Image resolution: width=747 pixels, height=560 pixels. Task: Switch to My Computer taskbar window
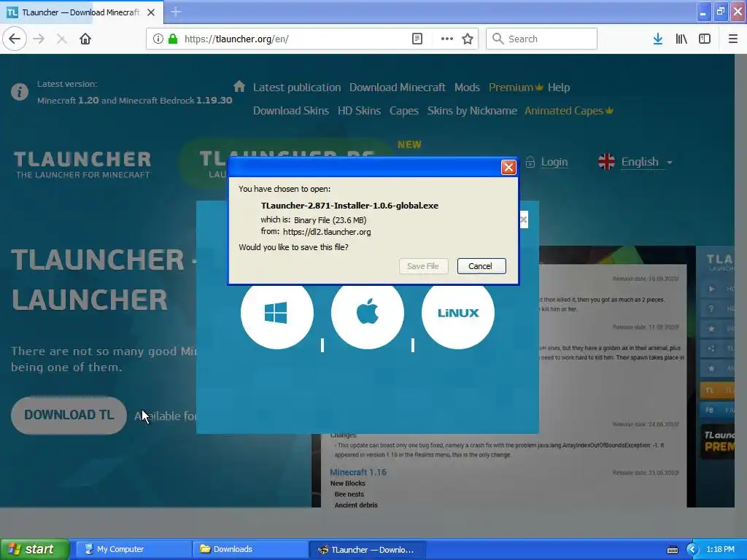(x=133, y=549)
